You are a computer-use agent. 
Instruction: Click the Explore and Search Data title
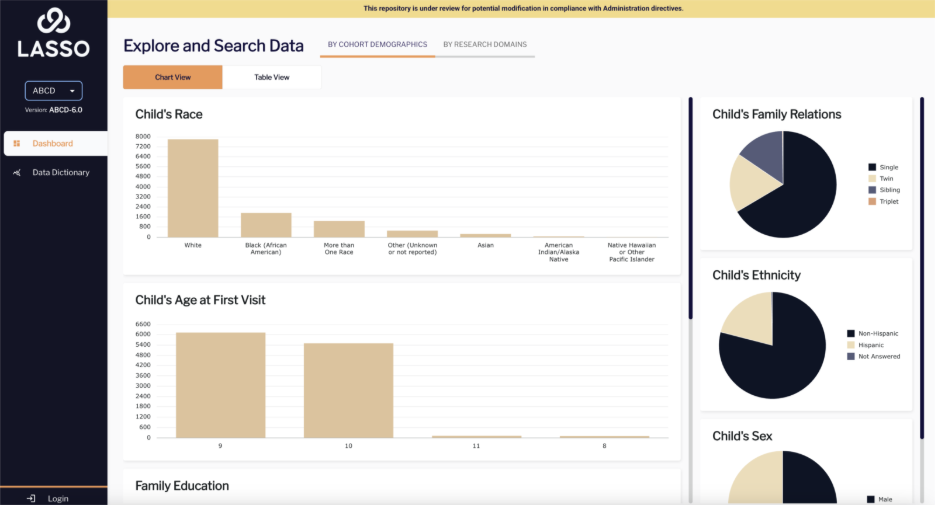tap(213, 46)
